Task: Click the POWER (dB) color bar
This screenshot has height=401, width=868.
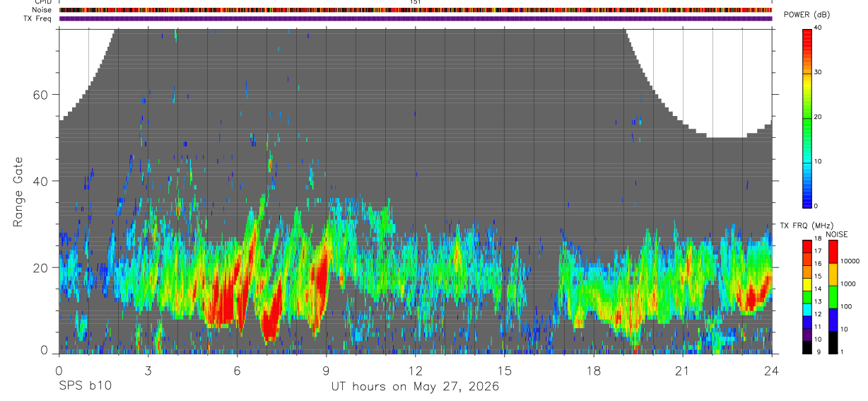Action: (x=808, y=117)
